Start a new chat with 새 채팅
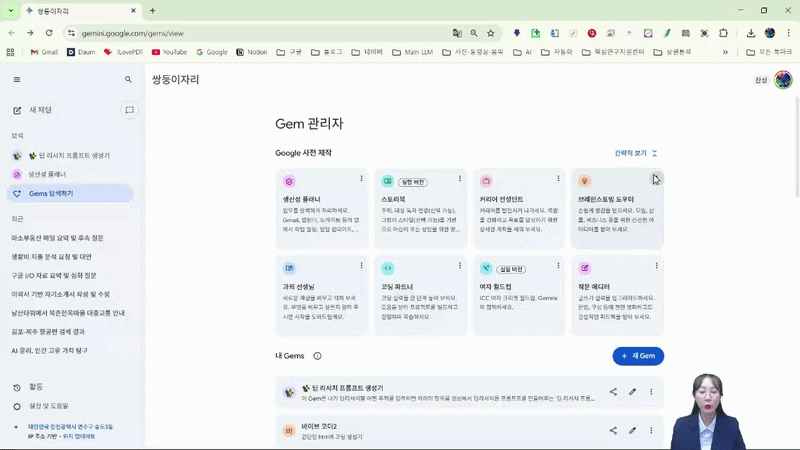This screenshot has height=450, width=800. click(40, 110)
